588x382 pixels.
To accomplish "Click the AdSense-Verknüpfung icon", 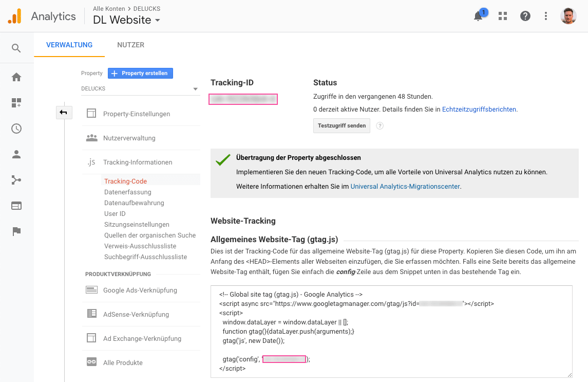I will (x=91, y=314).
